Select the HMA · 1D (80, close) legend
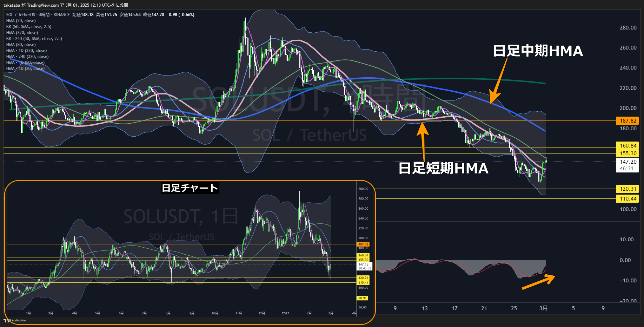Viewport: 644px width, 327px height. (x=25, y=63)
